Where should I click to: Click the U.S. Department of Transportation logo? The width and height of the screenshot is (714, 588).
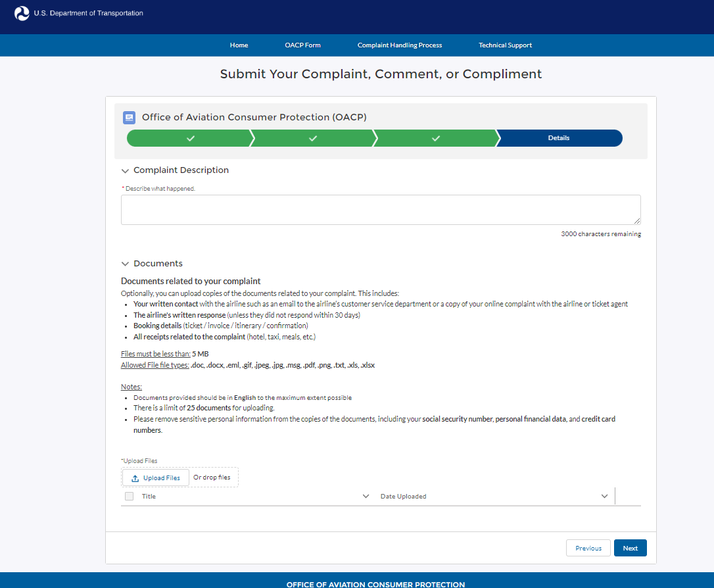[x=22, y=13]
